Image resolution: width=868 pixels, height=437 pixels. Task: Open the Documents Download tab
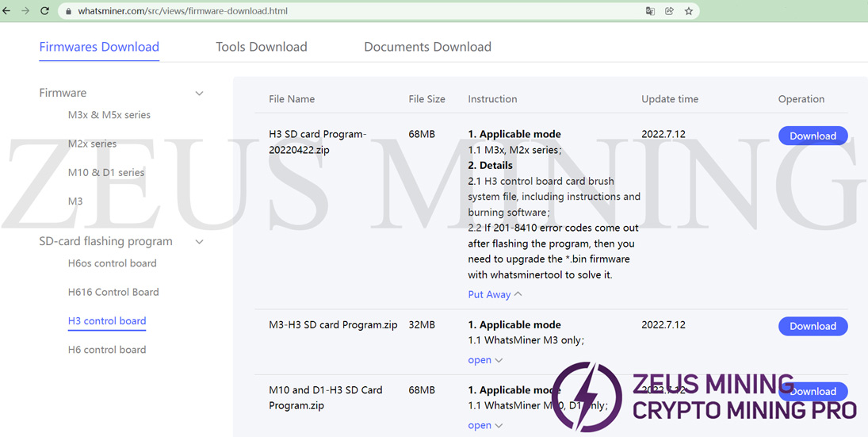pos(427,47)
